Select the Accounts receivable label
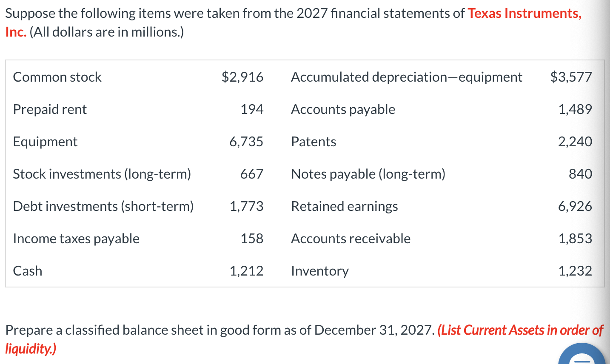This screenshot has width=610, height=364. click(x=351, y=239)
